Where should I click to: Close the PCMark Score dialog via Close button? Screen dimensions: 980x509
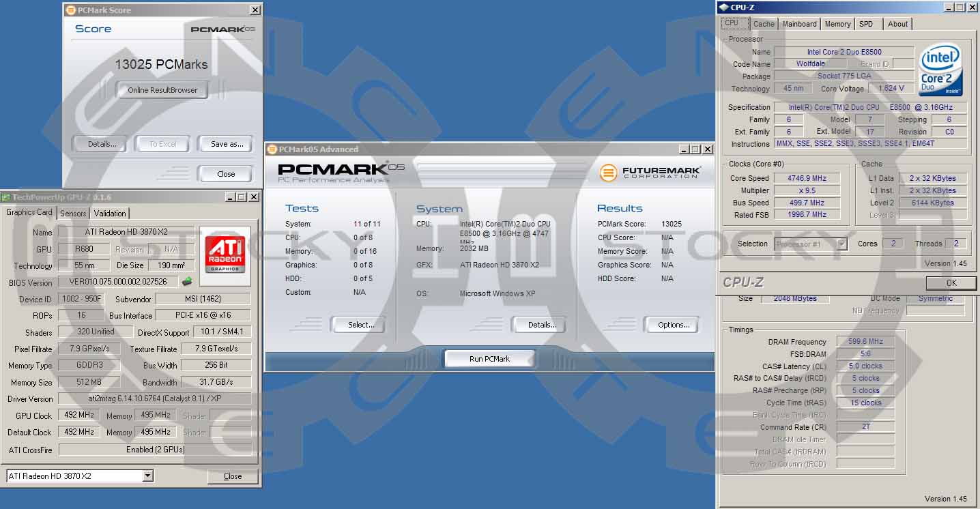226,174
